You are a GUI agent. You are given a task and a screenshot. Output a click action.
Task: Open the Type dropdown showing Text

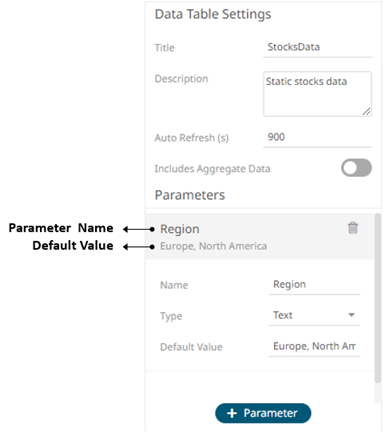click(x=314, y=315)
